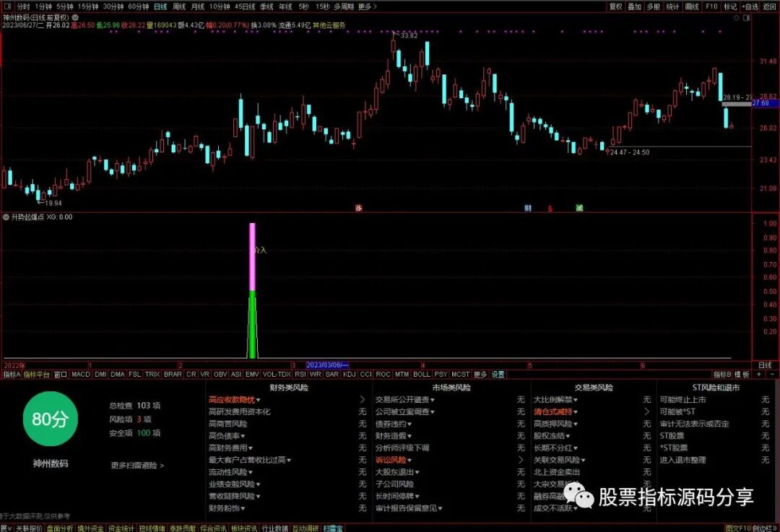The height and width of the screenshot is (532, 780).
Task: Select RSI indicator tab
Action: click(300, 375)
